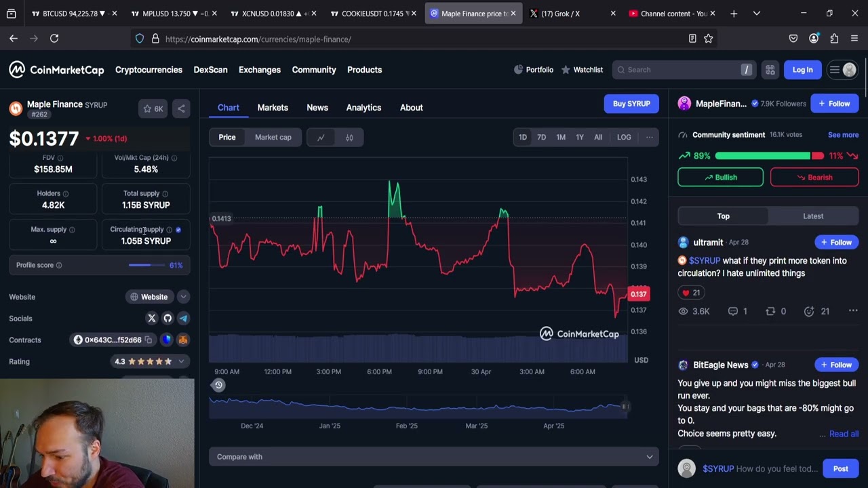Switch chart to line view icon
The image size is (868, 488).
click(321, 138)
